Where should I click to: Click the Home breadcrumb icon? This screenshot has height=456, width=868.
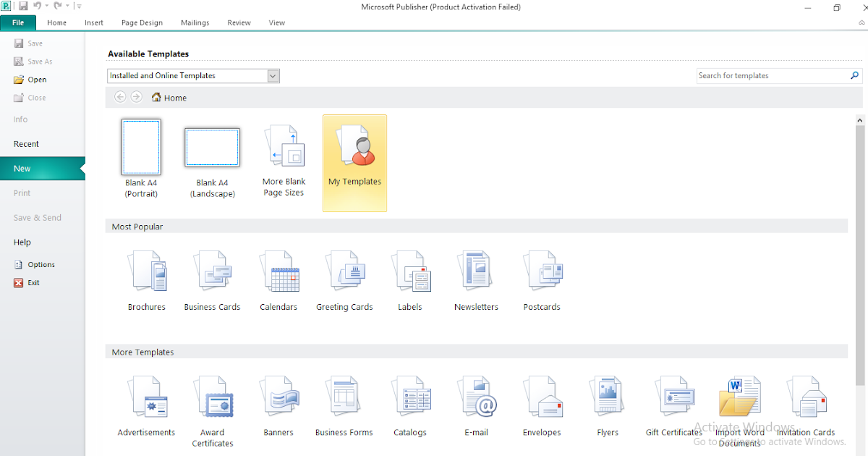pyautogui.click(x=156, y=98)
